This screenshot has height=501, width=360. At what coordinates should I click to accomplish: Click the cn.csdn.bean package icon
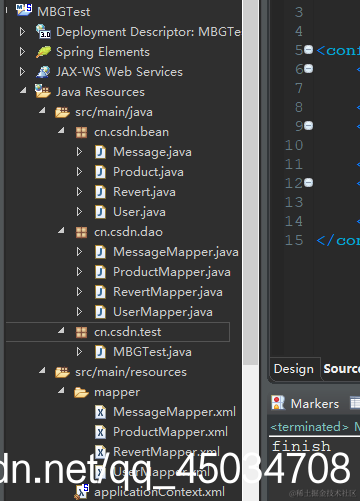81,132
